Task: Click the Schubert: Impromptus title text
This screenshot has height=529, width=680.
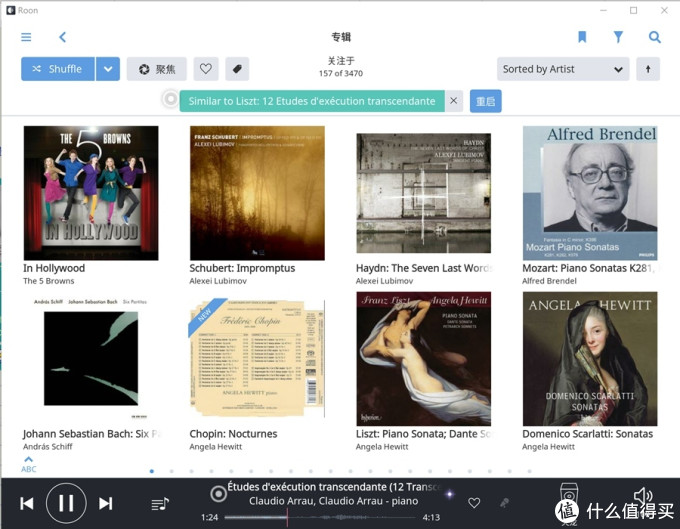Action: tap(242, 268)
